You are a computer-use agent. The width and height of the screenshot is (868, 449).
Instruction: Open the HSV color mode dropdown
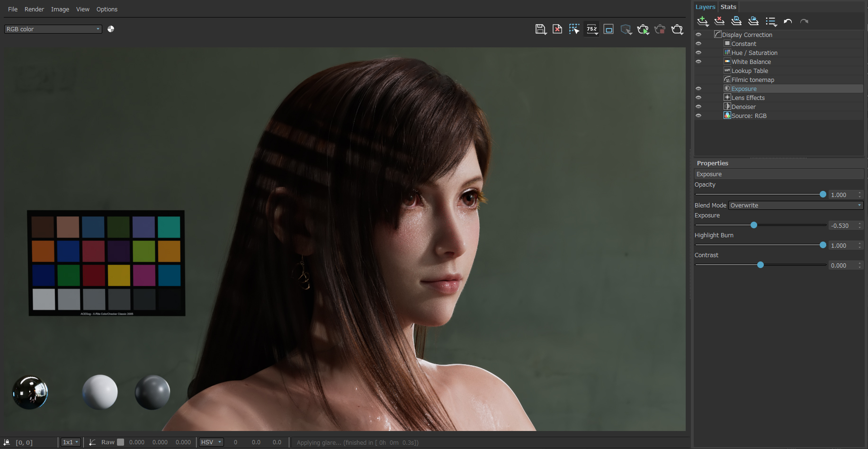211,442
